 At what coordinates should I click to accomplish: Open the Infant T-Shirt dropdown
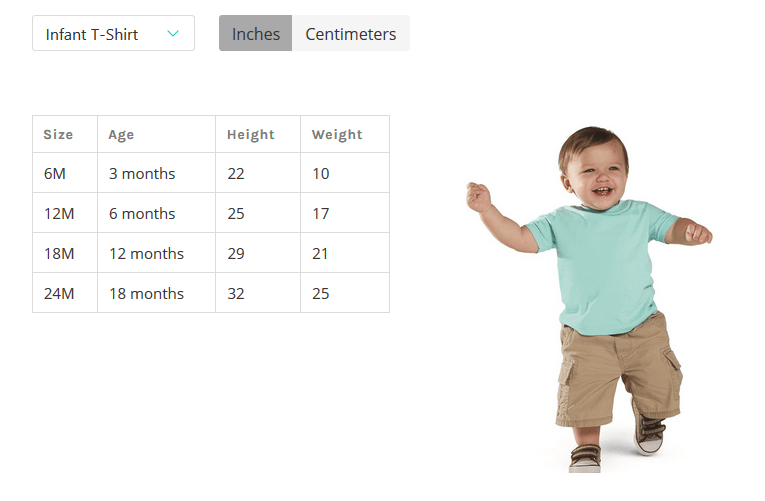[112, 33]
